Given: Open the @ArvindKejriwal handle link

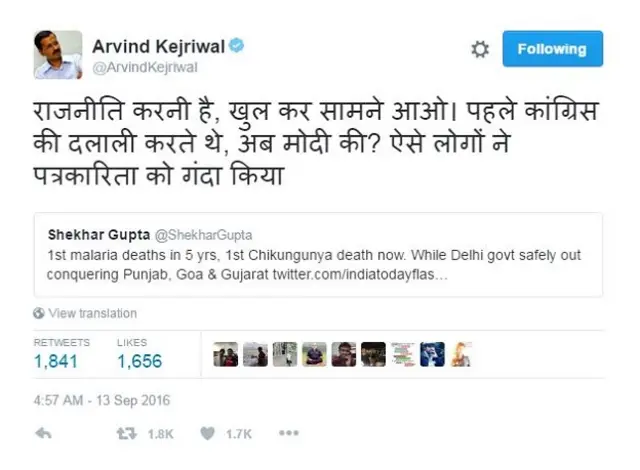Looking at the screenshot, I should click(145, 67).
